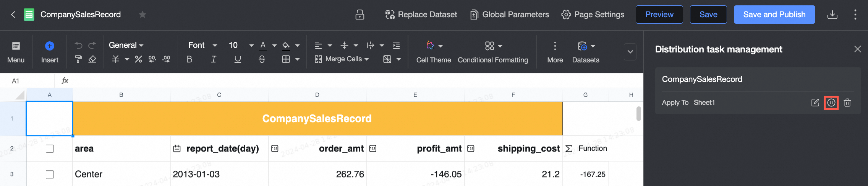Click the formula bar input field
868x186 pixels.
344,81
